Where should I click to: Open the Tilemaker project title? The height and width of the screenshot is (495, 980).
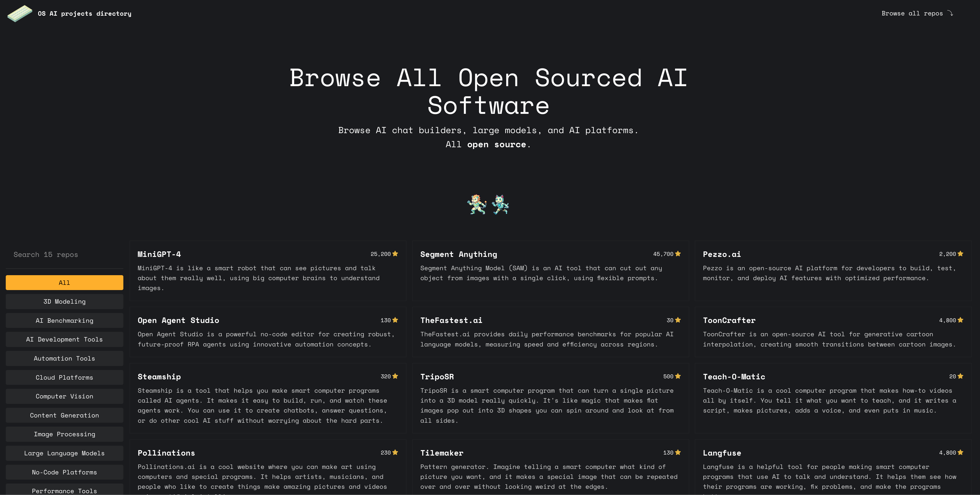pyautogui.click(x=442, y=453)
